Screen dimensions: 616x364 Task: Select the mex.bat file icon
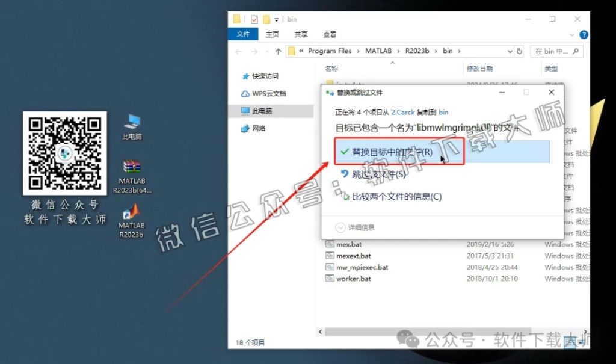coord(330,244)
